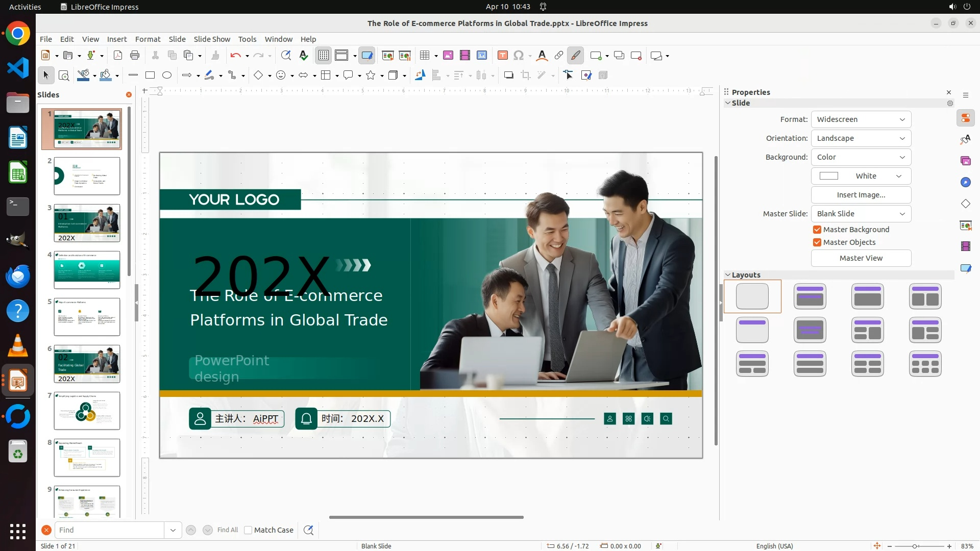
Task: Open the Format menu
Action: (x=148, y=39)
